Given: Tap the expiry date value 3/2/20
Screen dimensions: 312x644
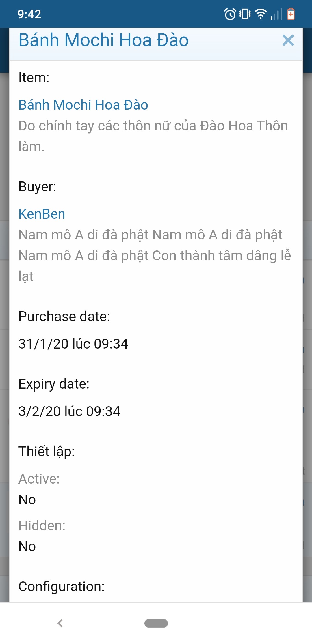Looking at the screenshot, I should (x=69, y=411).
